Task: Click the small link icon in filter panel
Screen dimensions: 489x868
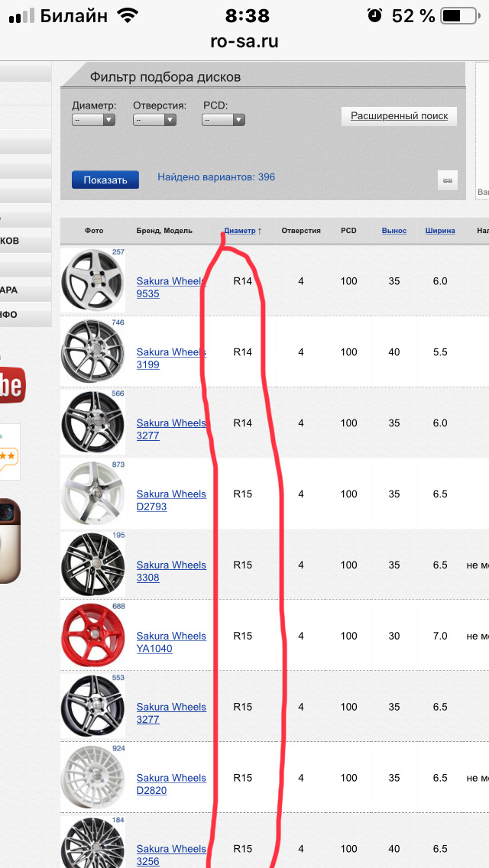Action: click(x=448, y=180)
